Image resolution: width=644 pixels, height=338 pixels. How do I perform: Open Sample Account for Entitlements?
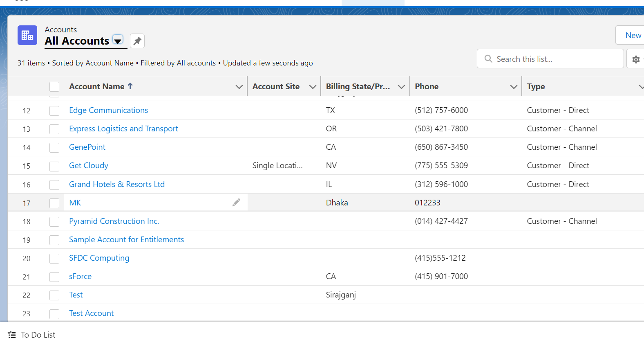[x=126, y=239]
